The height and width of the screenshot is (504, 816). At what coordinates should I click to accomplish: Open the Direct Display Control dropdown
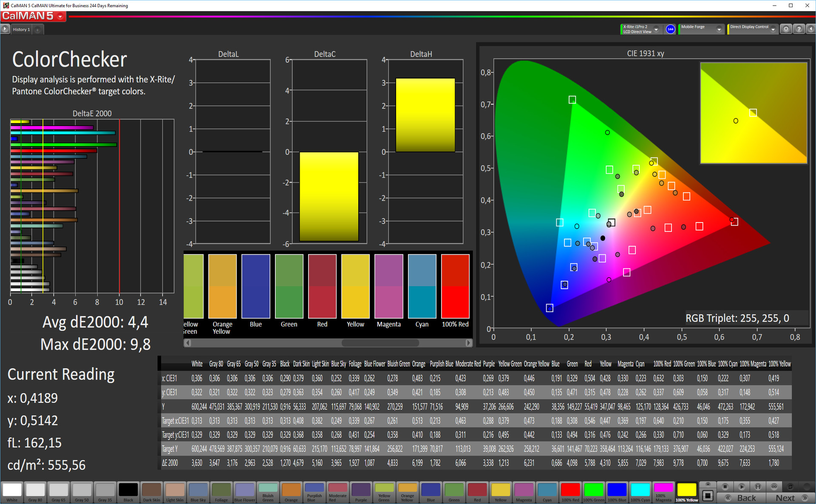(x=773, y=29)
